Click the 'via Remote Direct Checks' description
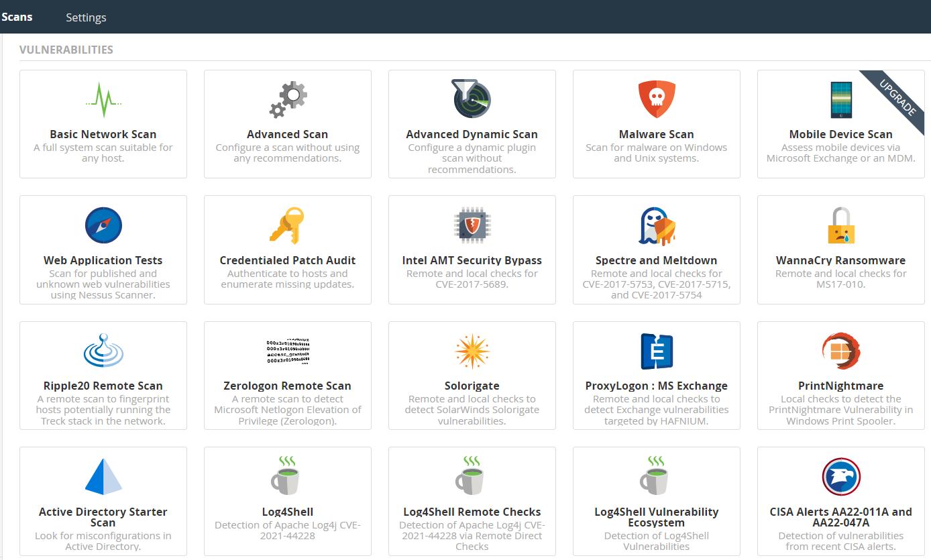 pos(472,536)
